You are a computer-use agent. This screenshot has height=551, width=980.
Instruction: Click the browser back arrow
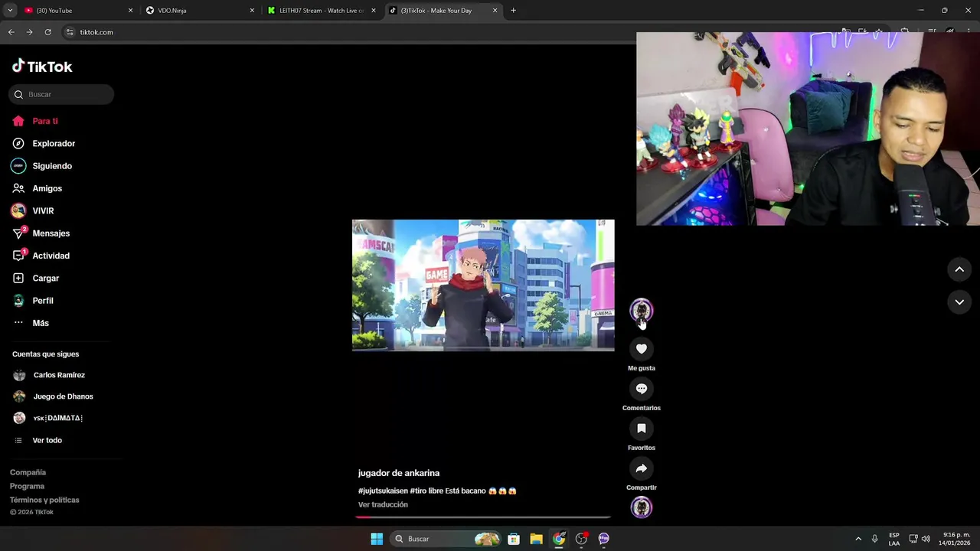point(11,32)
